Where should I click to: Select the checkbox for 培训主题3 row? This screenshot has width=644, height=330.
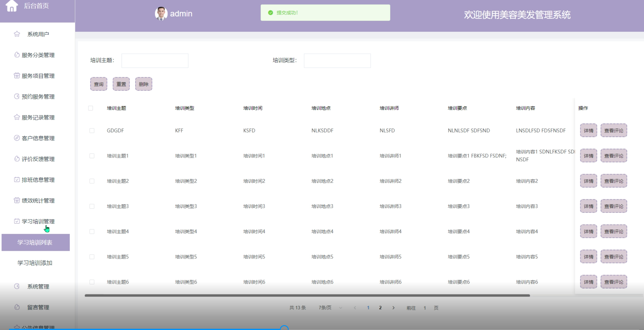click(x=92, y=207)
